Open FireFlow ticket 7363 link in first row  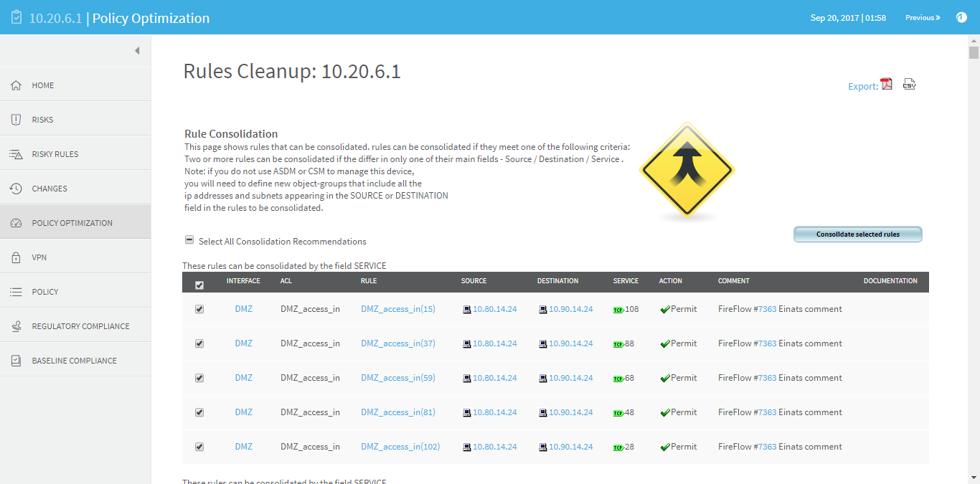767,309
